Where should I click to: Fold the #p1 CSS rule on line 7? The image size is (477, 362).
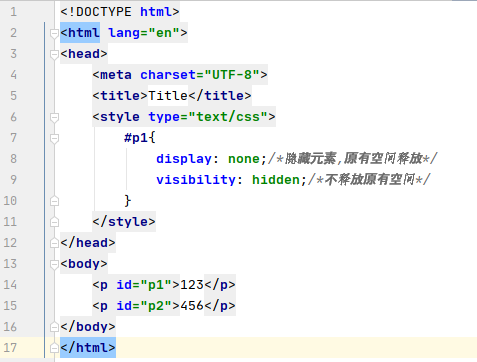pos(54,138)
